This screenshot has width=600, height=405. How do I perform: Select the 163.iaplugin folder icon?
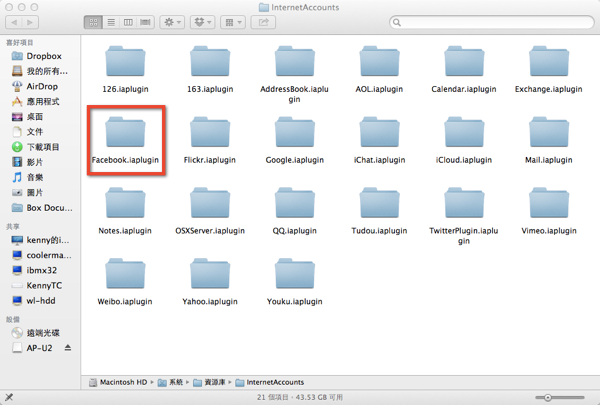pyautogui.click(x=210, y=61)
